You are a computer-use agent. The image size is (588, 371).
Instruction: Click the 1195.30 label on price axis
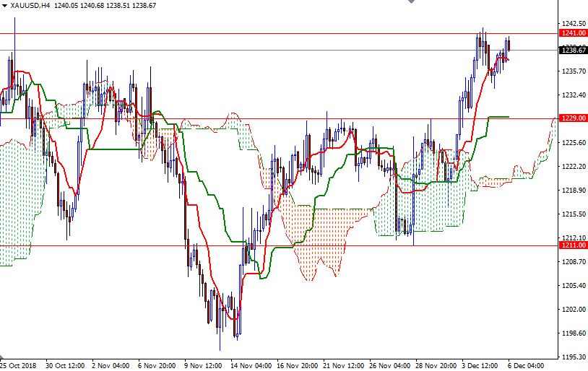click(x=573, y=357)
